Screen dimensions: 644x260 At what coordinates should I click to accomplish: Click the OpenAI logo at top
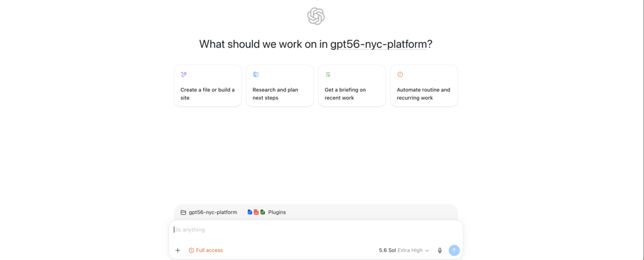coord(316,16)
